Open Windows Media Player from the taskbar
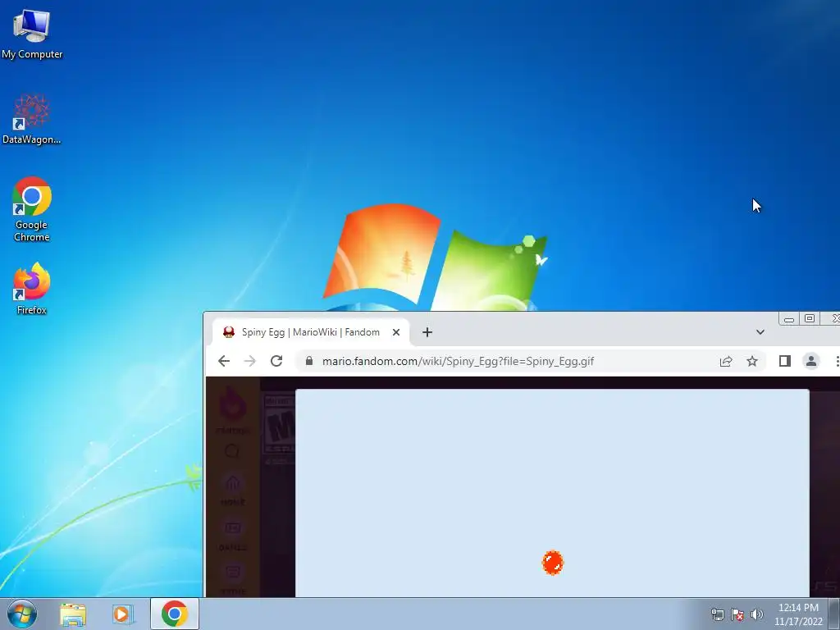 pos(123,614)
